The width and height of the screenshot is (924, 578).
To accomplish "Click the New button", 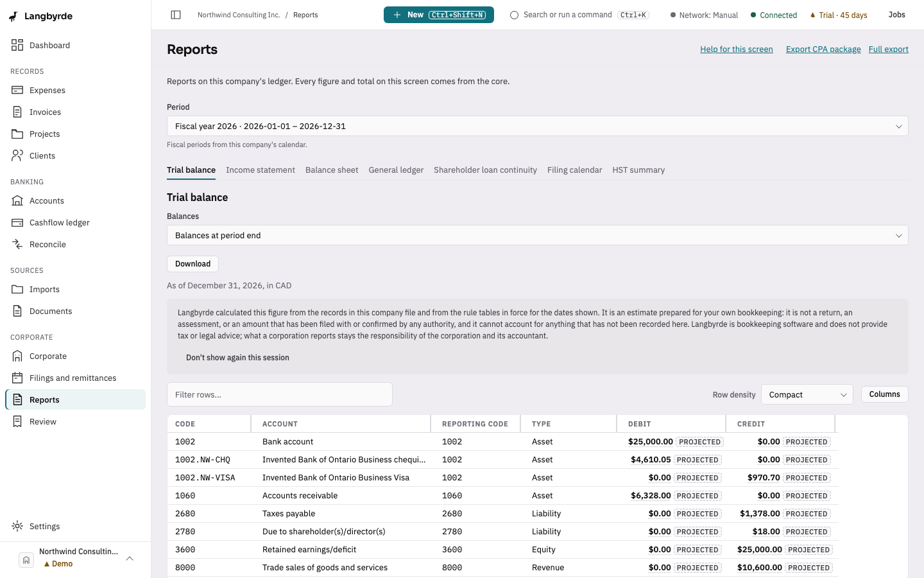I will [x=439, y=15].
